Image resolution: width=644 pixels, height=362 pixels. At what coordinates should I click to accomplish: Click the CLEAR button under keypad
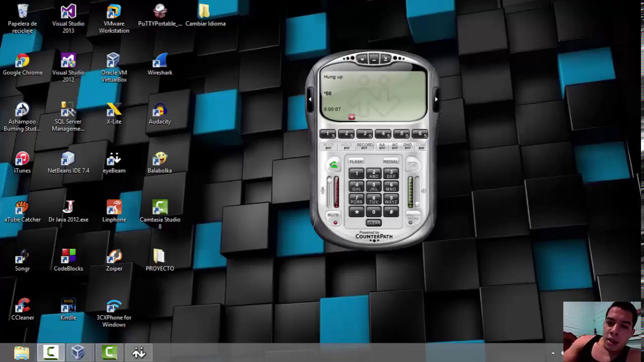[x=374, y=223]
